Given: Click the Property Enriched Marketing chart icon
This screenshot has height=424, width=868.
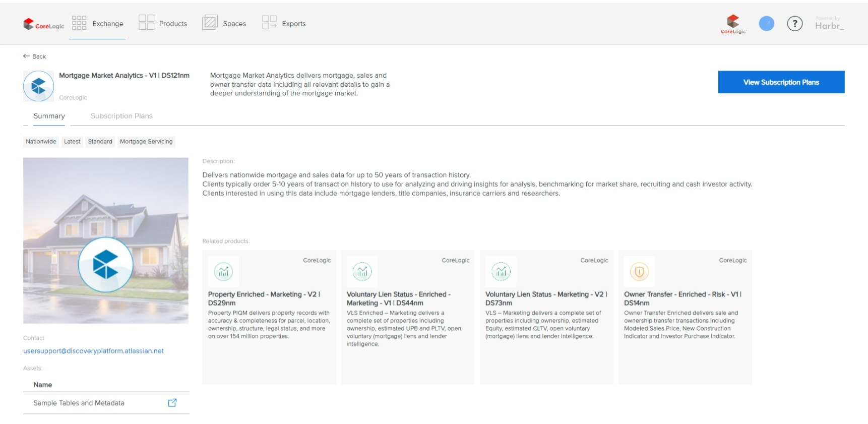Looking at the screenshot, I should [x=223, y=272].
